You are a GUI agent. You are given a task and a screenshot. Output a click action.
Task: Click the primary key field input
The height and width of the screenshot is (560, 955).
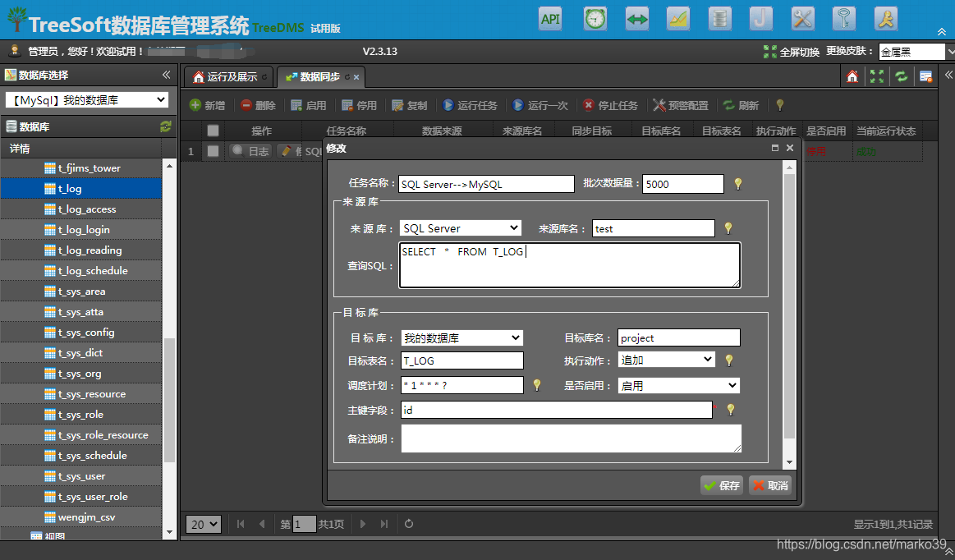pyautogui.click(x=557, y=410)
